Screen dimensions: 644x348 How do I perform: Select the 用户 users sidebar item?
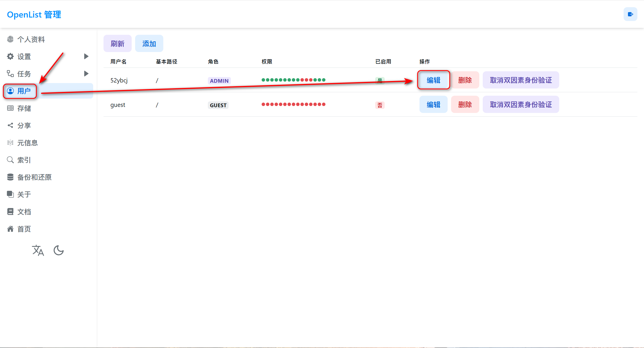click(24, 91)
